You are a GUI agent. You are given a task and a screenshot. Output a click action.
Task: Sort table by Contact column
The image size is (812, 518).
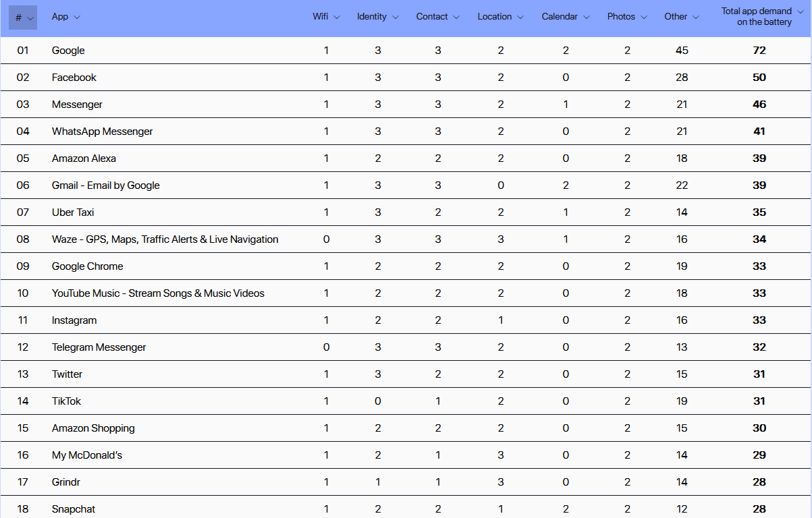pyautogui.click(x=437, y=17)
